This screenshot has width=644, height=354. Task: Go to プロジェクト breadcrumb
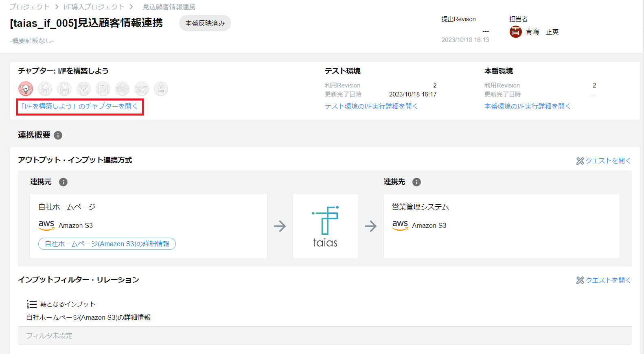[x=29, y=7]
